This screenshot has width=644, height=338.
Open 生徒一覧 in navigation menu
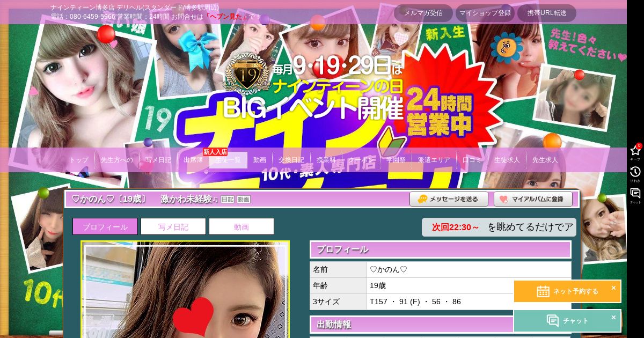pyautogui.click(x=228, y=160)
